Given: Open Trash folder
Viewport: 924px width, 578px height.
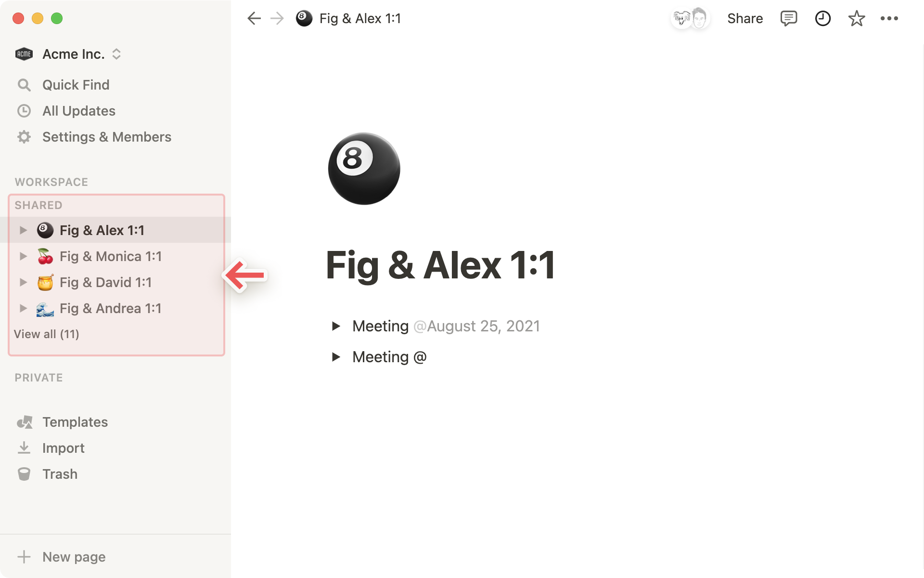Looking at the screenshot, I should click(60, 474).
